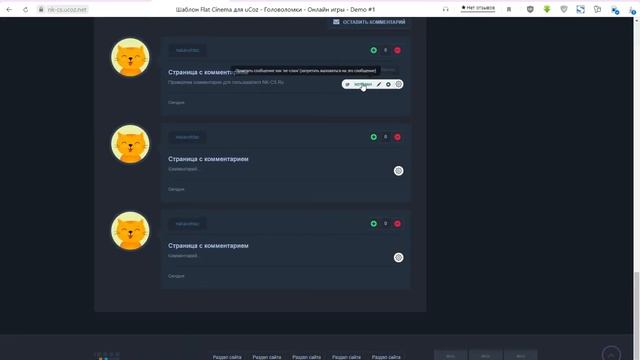
Task: Upvote the first comment with green plus
Action: [373, 50]
